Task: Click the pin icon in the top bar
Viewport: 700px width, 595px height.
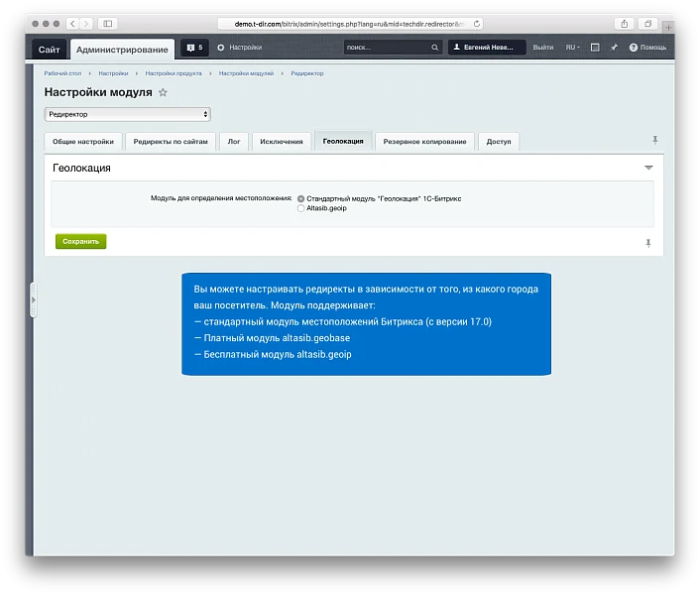Action: pyautogui.click(x=615, y=48)
